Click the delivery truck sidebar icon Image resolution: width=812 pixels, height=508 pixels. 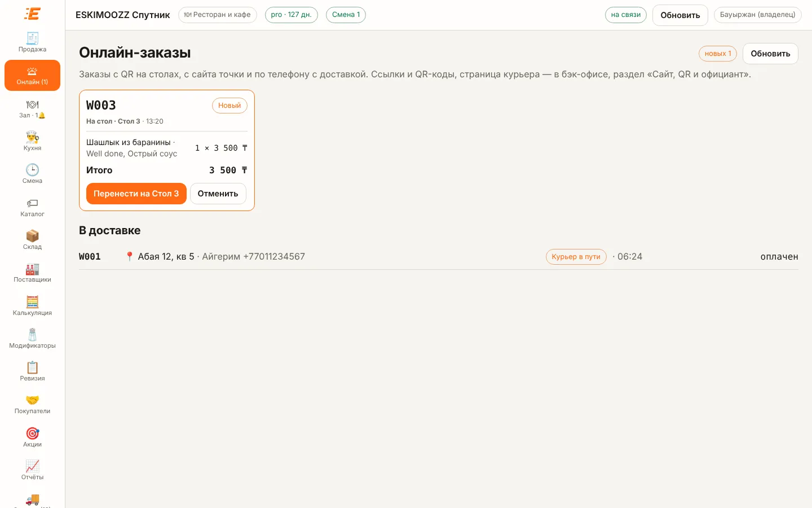point(32,500)
